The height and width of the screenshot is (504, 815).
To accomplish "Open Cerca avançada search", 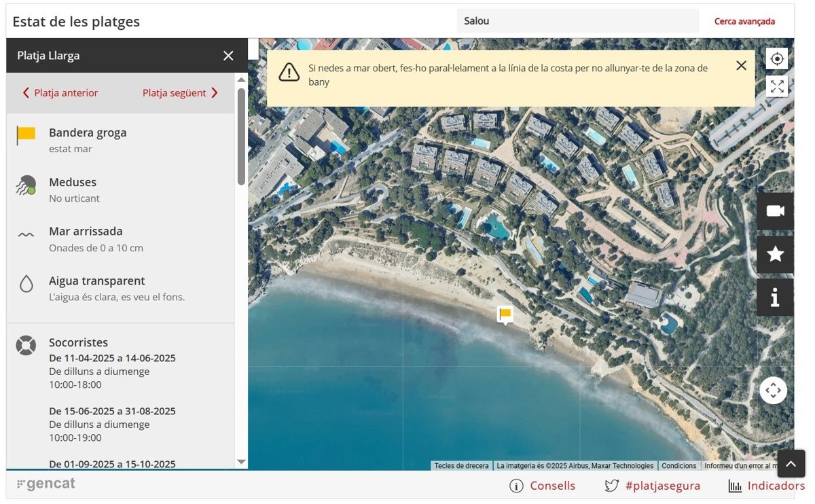I will [744, 21].
